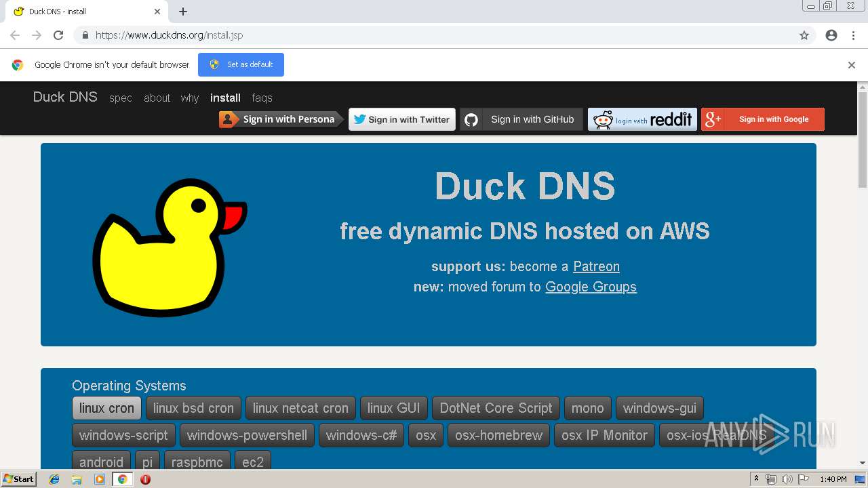Open Internet Explorer from the taskbar
This screenshot has width=868, height=488.
pyautogui.click(x=54, y=479)
